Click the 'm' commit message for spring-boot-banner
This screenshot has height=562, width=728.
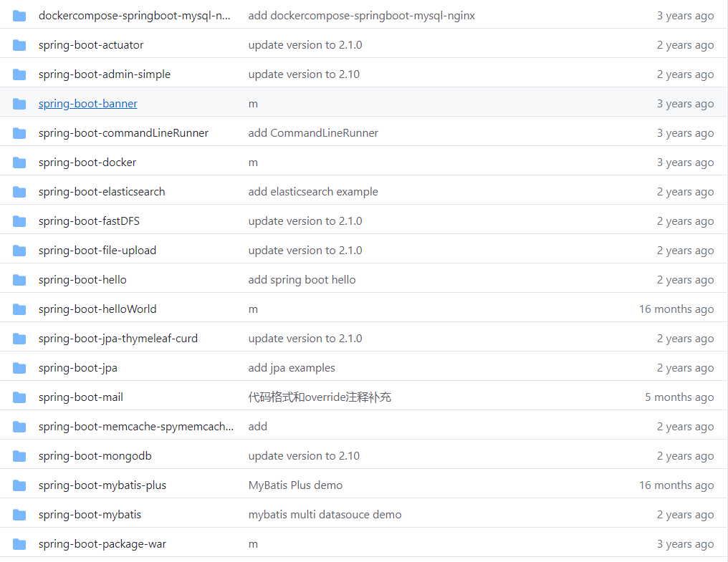253,104
